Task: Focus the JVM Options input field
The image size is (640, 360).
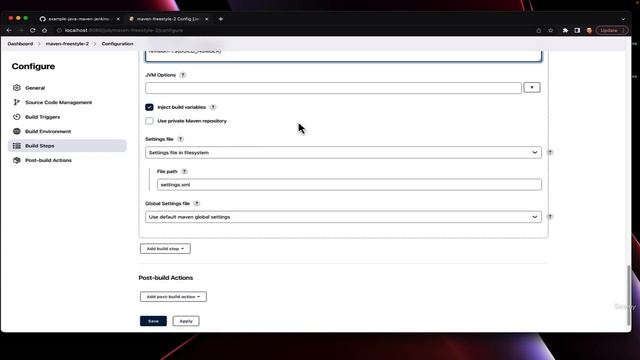Action: [x=333, y=88]
